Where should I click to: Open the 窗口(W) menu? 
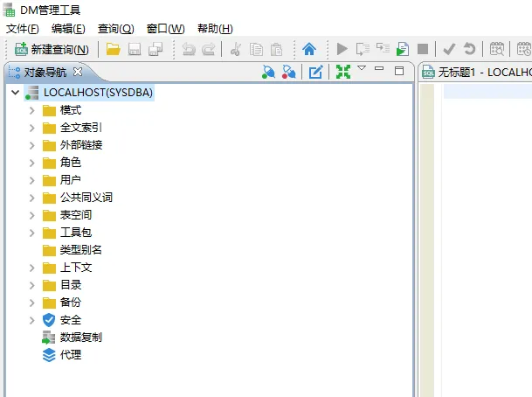pyautogui.click(x=166, y=29)
